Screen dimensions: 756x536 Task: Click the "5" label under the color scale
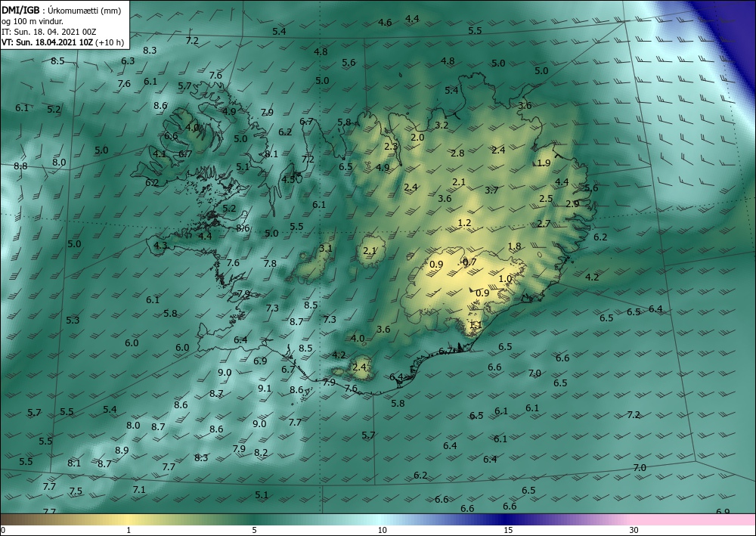tap(254, 530)
